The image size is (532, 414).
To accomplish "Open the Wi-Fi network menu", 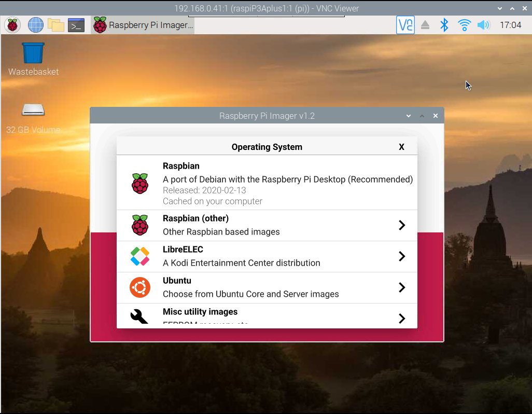I will 464,25.
